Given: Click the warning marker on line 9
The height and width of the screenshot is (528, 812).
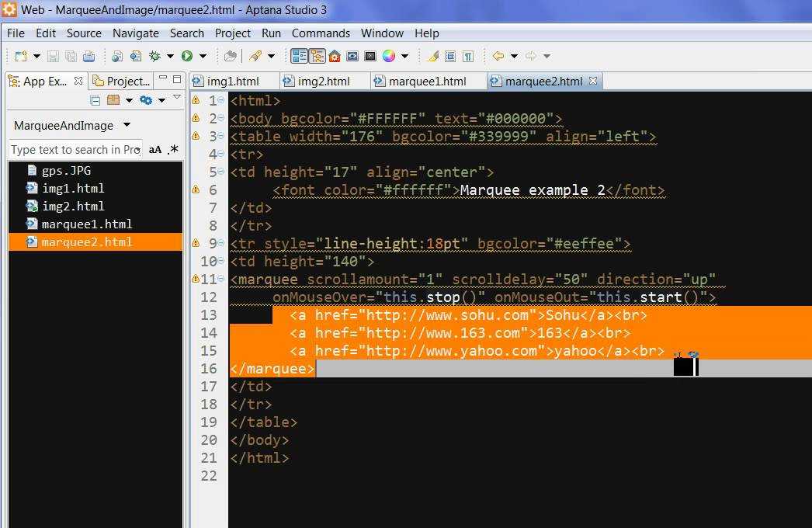Looking at the screenshot, I should (x=196, y=243).
